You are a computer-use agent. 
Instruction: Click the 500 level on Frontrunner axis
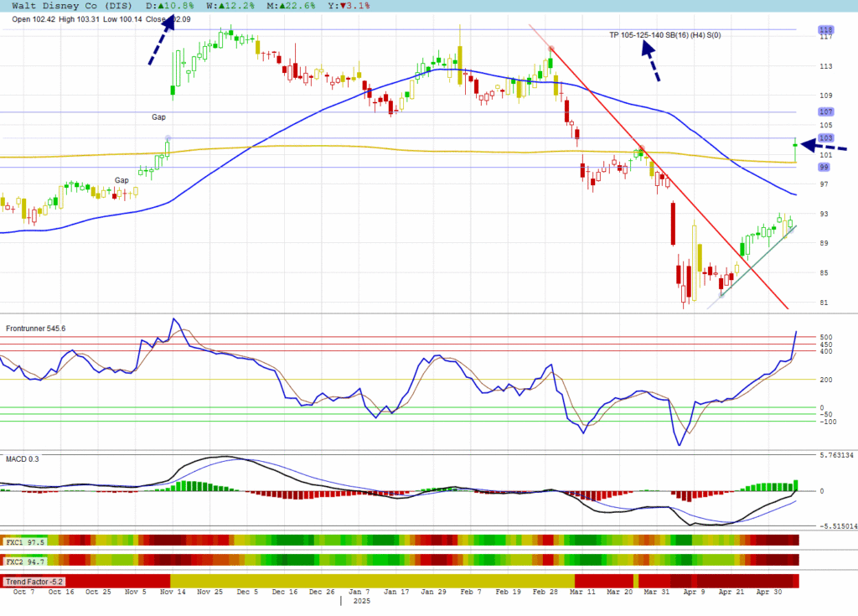tap(825, 337)
